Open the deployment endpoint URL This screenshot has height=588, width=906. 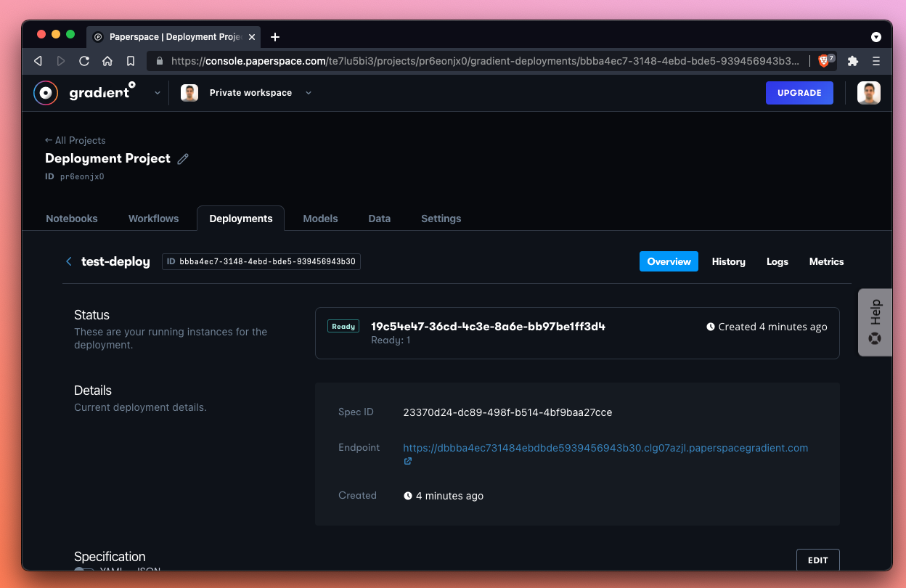pos(605,448)
